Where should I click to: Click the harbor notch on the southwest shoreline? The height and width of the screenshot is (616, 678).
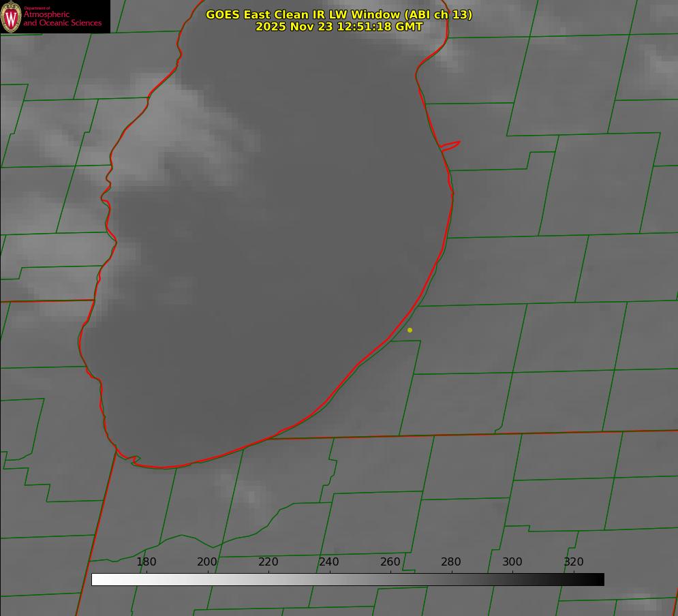pos(134,460)
